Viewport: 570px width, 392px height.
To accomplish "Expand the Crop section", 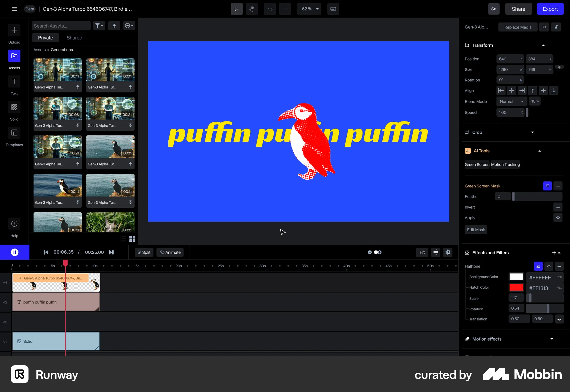I will 532,132.
